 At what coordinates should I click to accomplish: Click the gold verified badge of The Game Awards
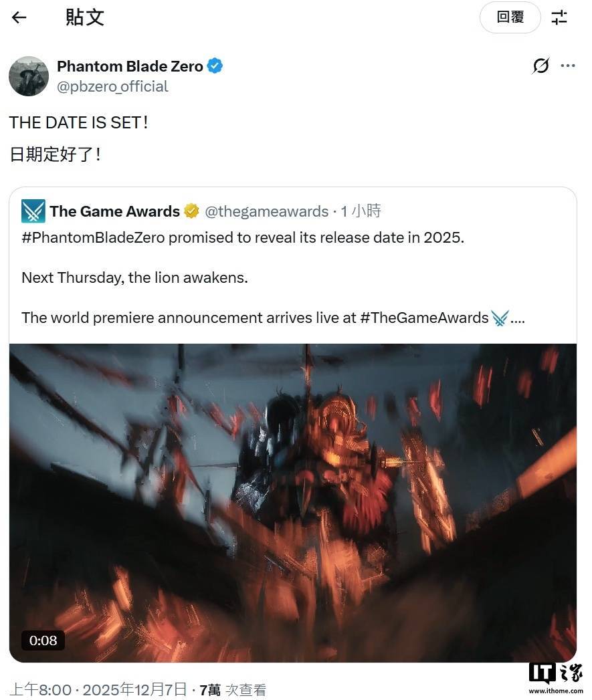tap(191, 211)
